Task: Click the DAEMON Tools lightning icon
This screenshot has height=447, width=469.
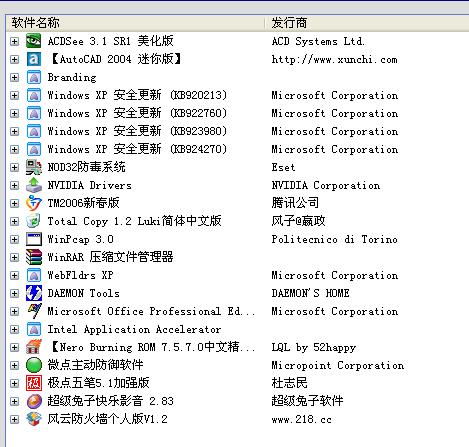Action: pos(34,293)
